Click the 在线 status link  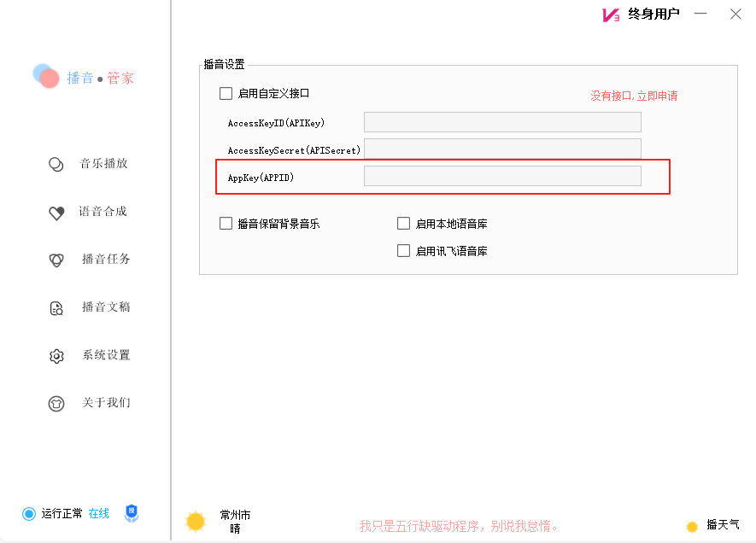pos(99,514)
